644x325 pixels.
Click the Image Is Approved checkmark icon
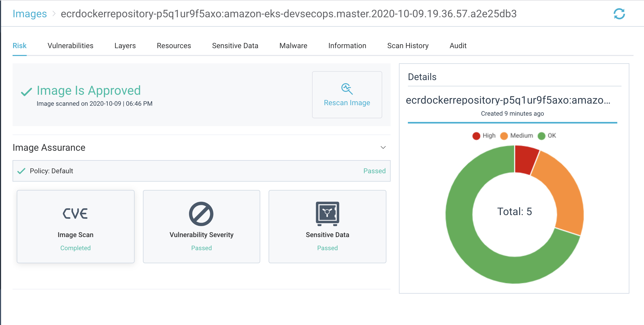coord(26,92)
